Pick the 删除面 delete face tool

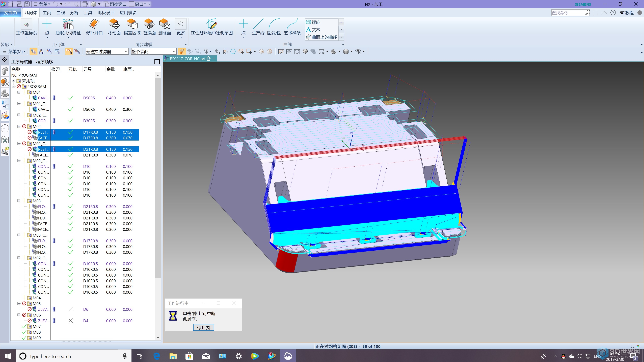click(165, 27)
